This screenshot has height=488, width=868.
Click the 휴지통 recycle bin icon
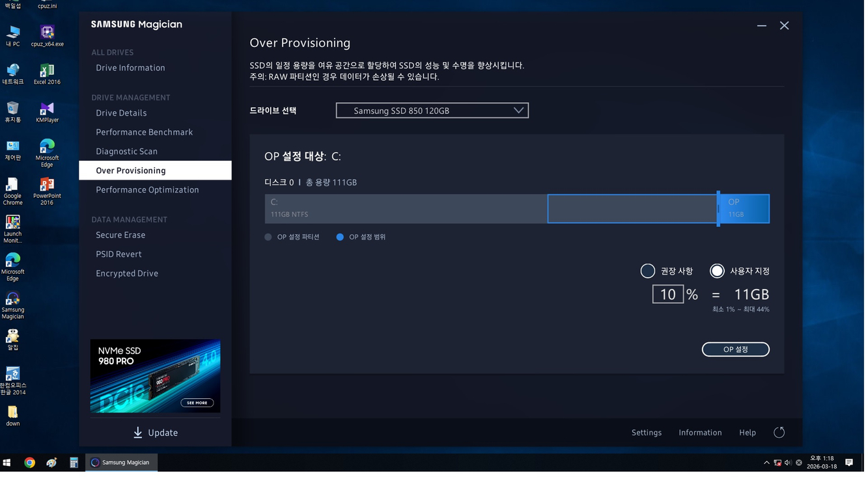13,113
